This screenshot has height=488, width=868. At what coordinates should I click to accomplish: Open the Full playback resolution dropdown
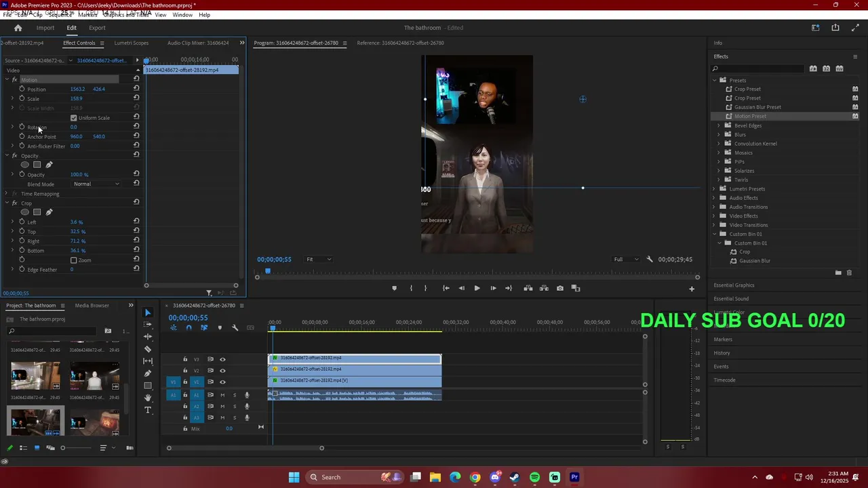tap(626, 259)
